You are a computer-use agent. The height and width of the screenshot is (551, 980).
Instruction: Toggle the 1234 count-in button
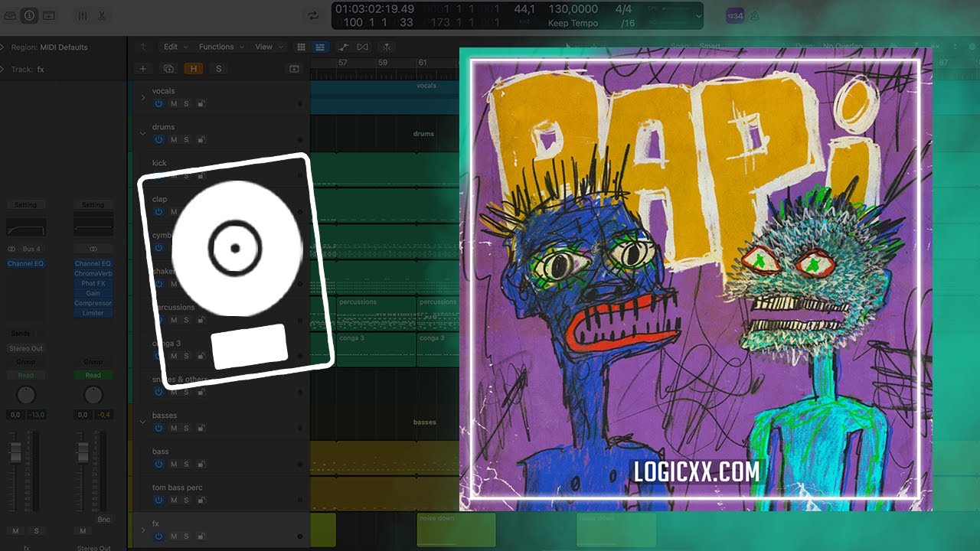(734, 15)
